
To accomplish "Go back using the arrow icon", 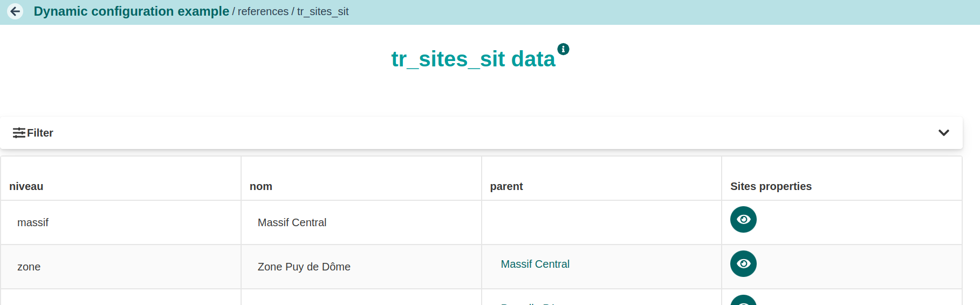I will 15,11.
